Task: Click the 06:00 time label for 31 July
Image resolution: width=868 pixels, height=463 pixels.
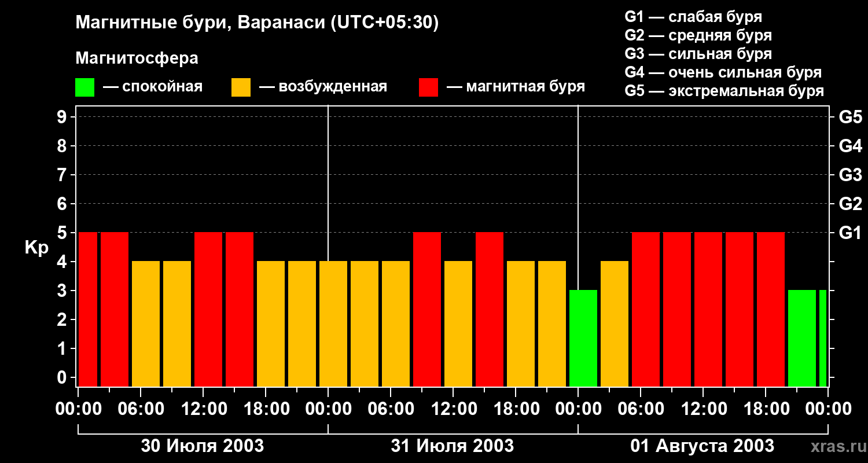Action: (x=391, y=409)
